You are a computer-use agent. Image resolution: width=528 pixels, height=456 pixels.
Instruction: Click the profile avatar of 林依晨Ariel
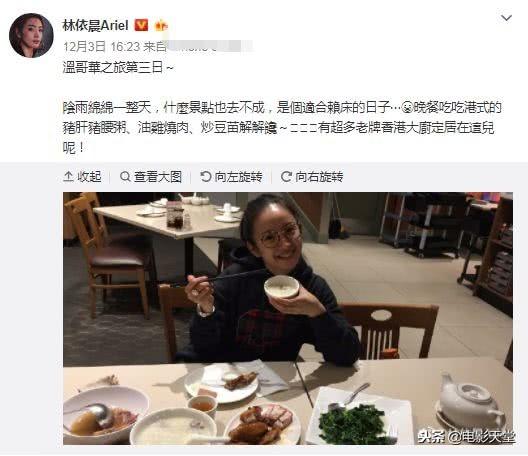click(31, 35)
